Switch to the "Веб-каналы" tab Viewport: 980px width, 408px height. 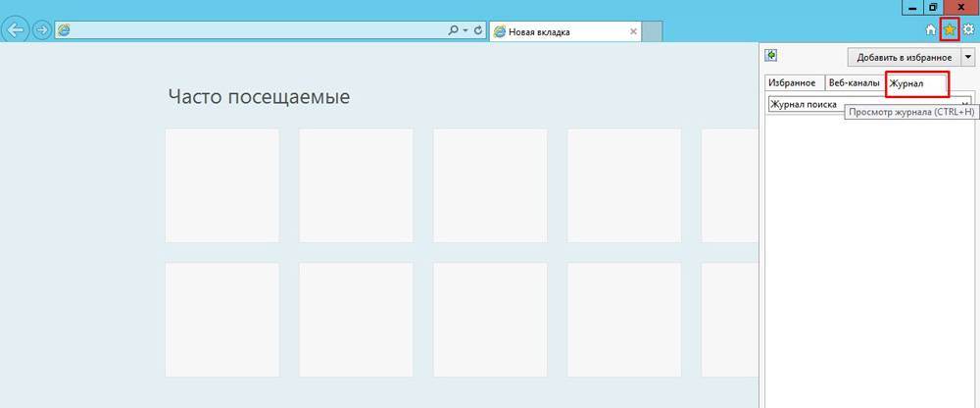pyautogui.click(x=854, y=83)
